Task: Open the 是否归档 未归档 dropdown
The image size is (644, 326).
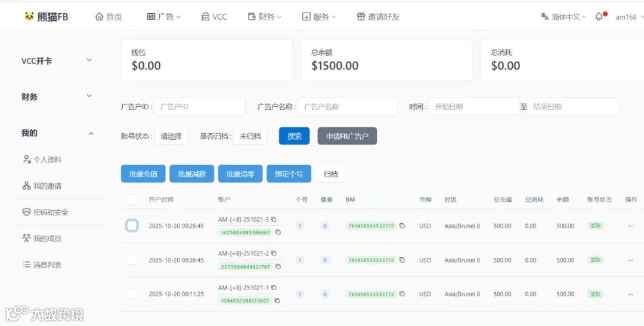Action: point(250,136)
